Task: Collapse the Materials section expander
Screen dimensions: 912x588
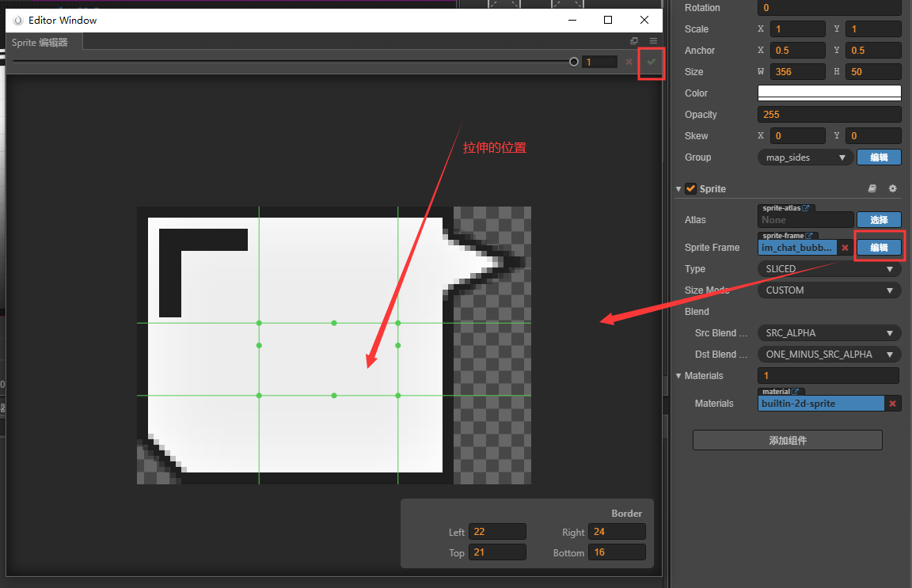Action: [679, 375]
